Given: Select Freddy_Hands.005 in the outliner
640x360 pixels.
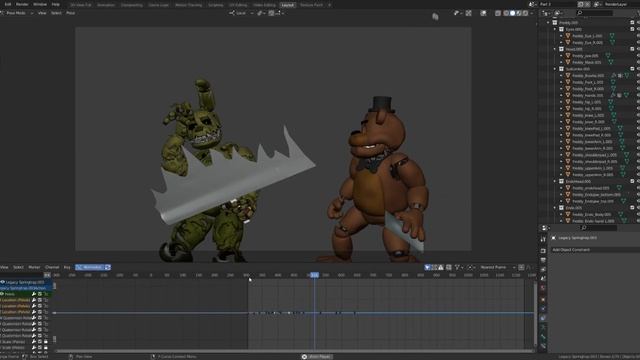Looking at the screenshot, I should click(588, 96).
